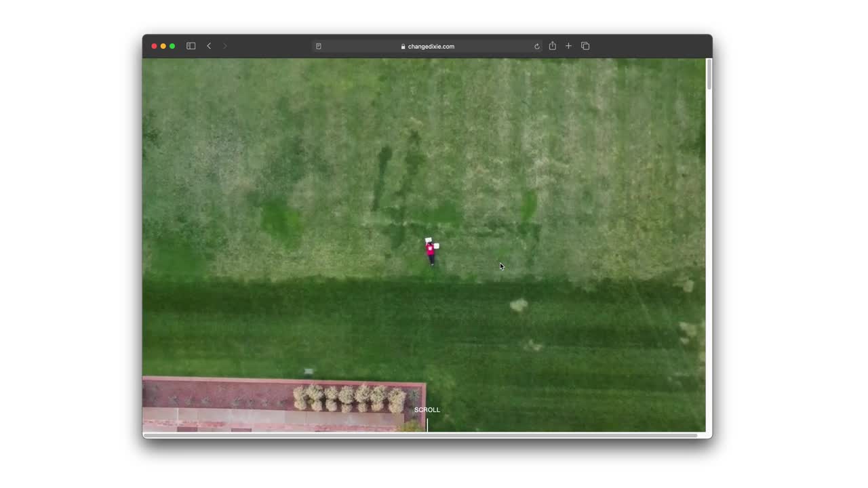
Task: Open a new tab with plus icon
Action: [x=568, y=46]
